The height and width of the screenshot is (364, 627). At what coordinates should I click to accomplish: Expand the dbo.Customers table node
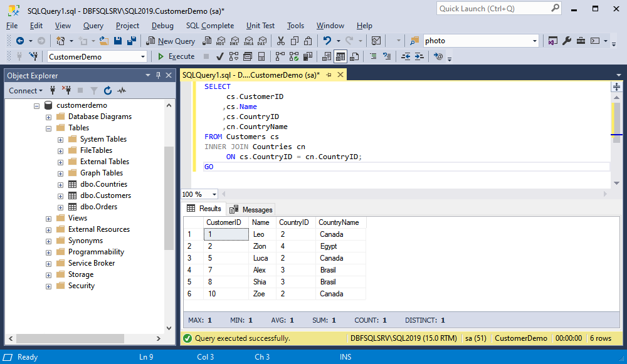click(x=60, y=196)
